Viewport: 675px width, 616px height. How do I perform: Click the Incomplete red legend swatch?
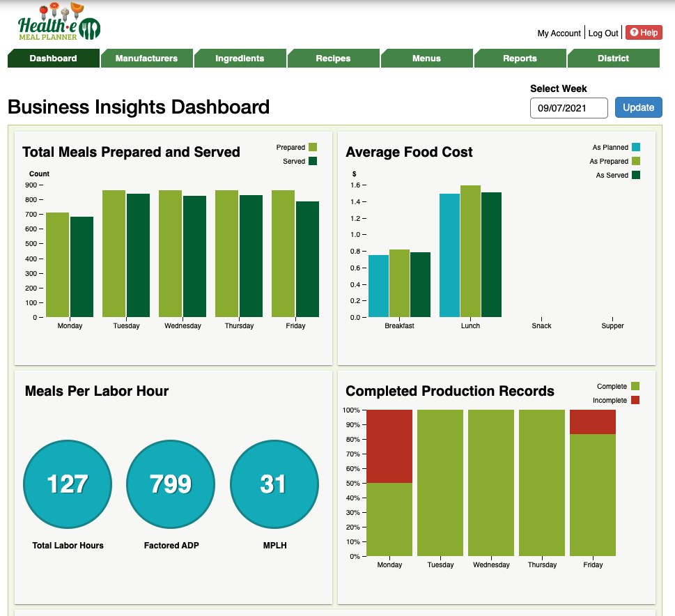click(x=635, y=400)
